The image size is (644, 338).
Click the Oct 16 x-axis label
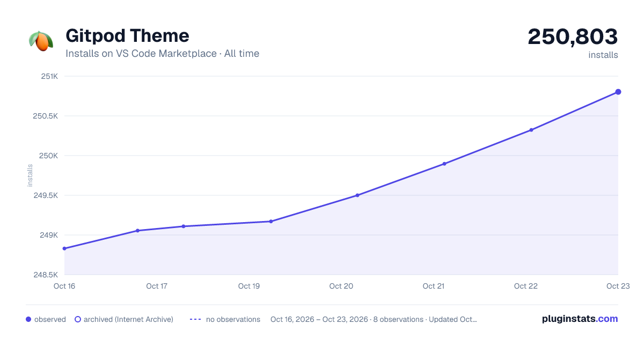coord(64,286)
